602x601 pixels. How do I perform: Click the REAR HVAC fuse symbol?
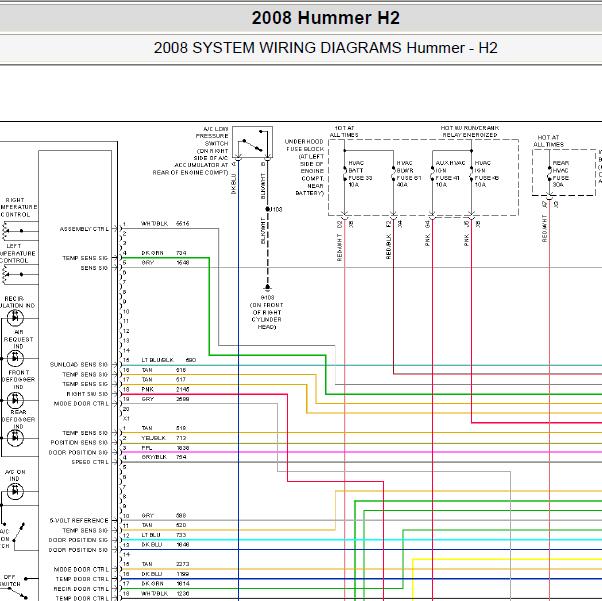550,174
